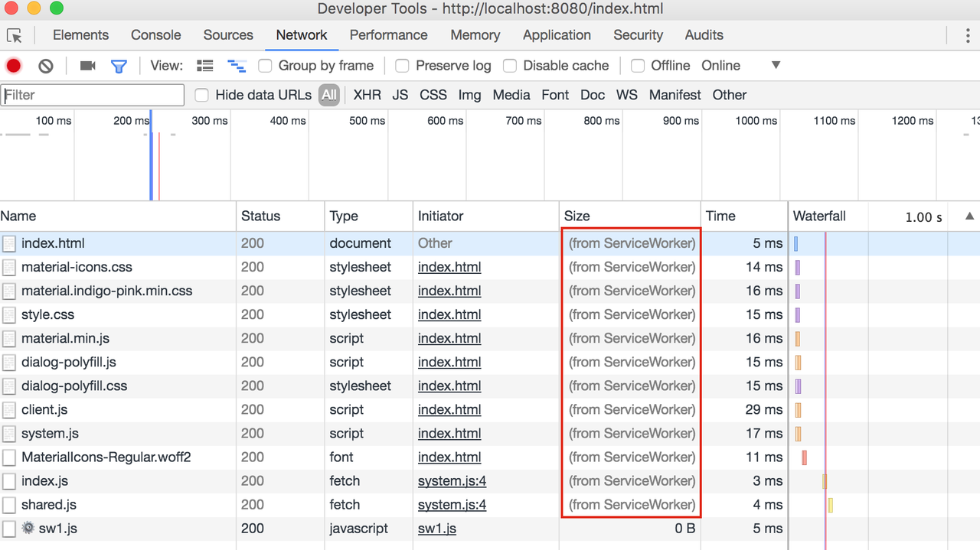Click file icon next to MaterialIcons-Regular.woff2

click(x=9, y=457)
